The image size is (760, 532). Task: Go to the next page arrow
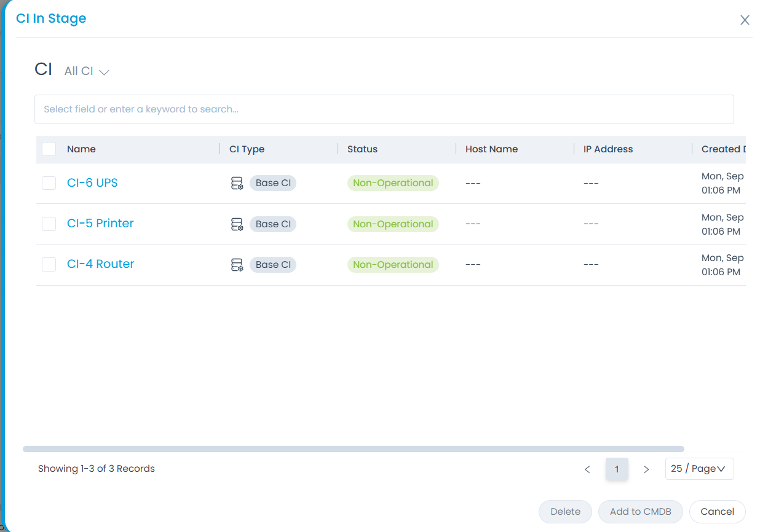(646, 469)
